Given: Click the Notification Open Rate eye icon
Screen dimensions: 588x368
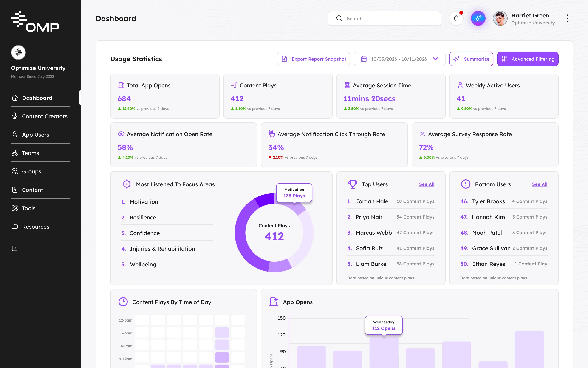Looking at the screenshot, I should point(121,134).
